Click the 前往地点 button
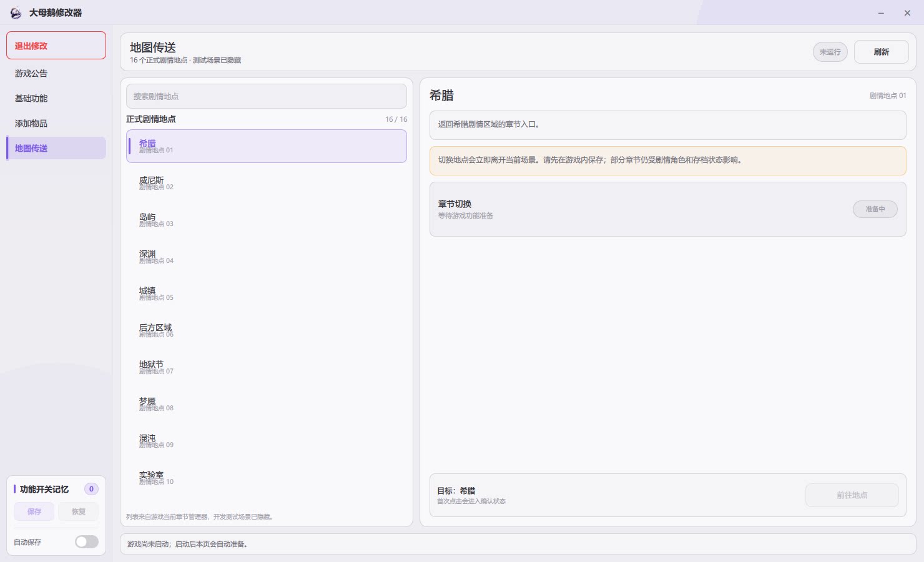The height and width of the screenshot is (562, 924). pos(852,495)
